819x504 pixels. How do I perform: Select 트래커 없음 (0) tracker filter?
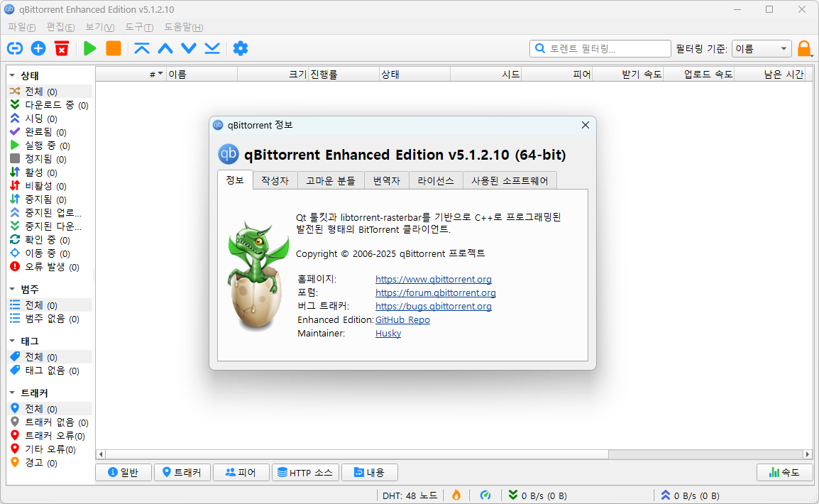point(50,422)
